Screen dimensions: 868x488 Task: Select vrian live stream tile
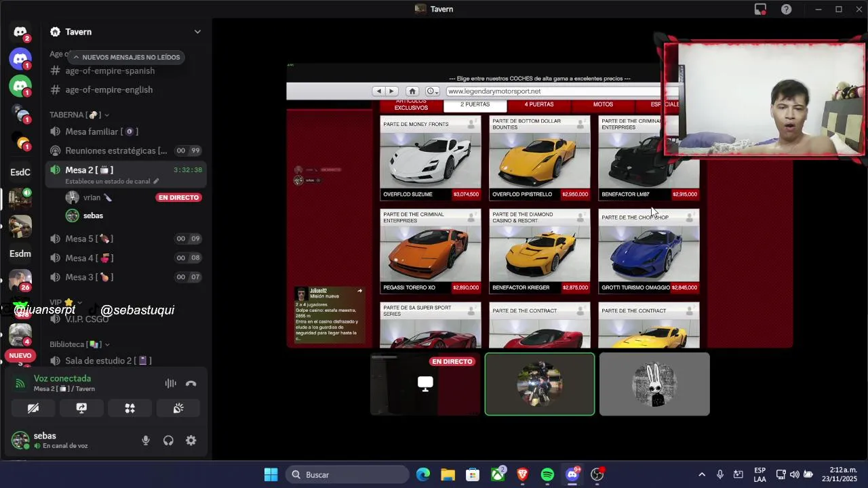point(425,384)
